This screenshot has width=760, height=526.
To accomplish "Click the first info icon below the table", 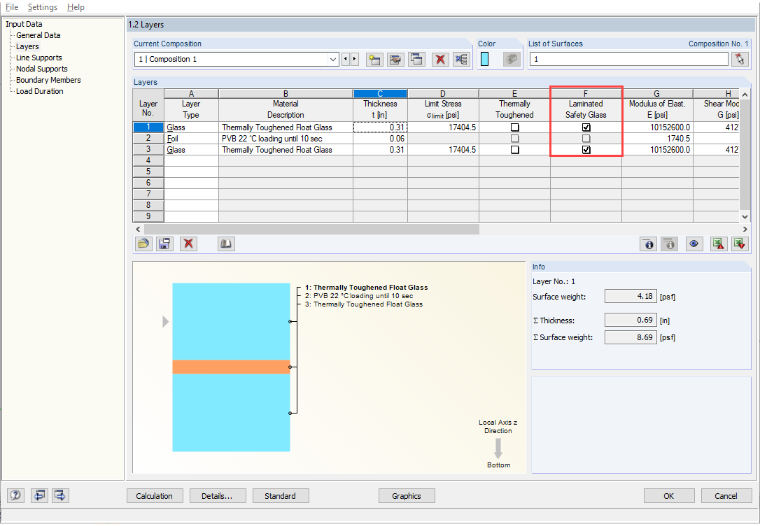I will click(x=648, y=244).
